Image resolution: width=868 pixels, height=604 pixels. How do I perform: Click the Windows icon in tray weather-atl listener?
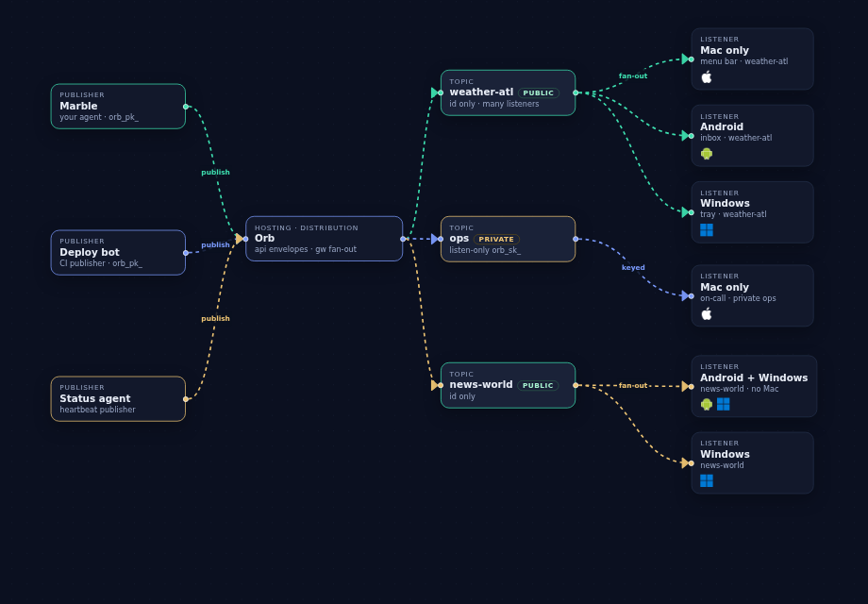[707, 229]
